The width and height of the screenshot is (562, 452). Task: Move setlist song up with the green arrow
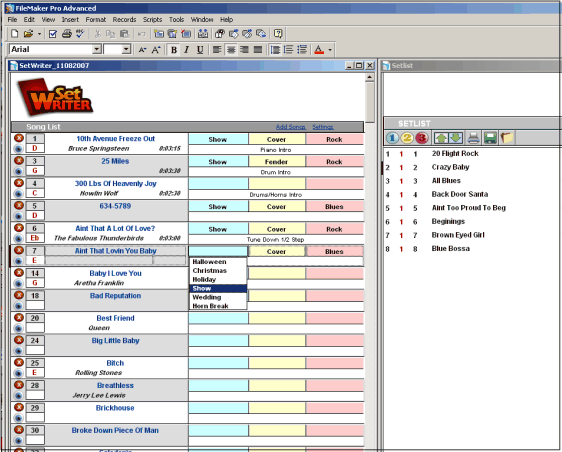point(441,138)
